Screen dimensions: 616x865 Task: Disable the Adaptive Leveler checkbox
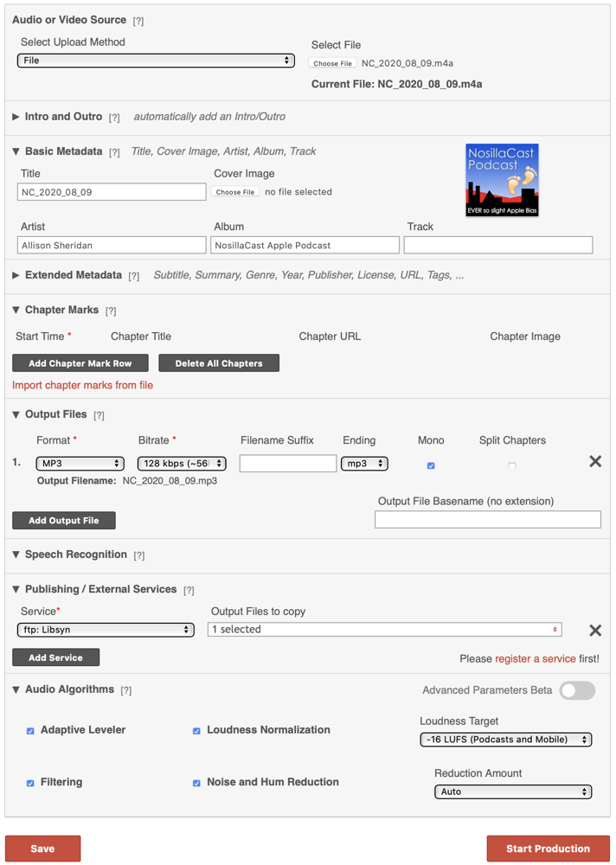(30, 731)
